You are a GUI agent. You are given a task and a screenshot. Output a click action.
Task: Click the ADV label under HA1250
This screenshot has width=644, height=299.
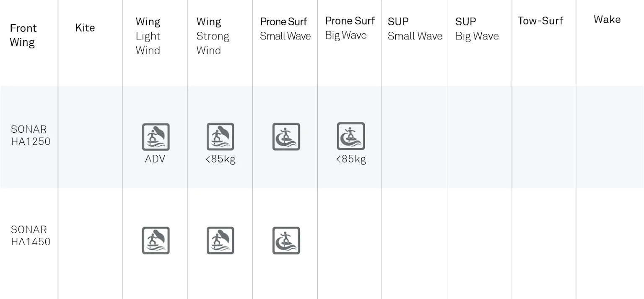[x=155, y=159]
